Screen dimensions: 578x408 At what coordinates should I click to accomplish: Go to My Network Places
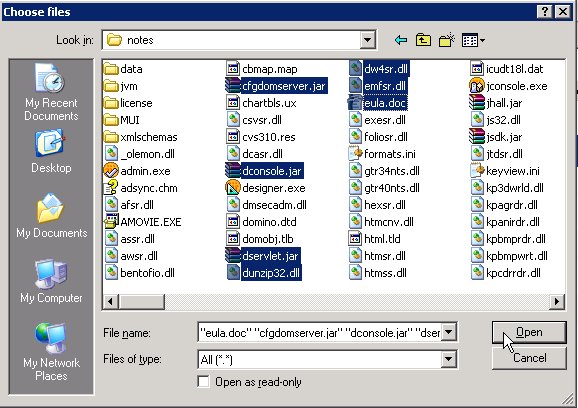pyautogui.click(x=51, y=352)
